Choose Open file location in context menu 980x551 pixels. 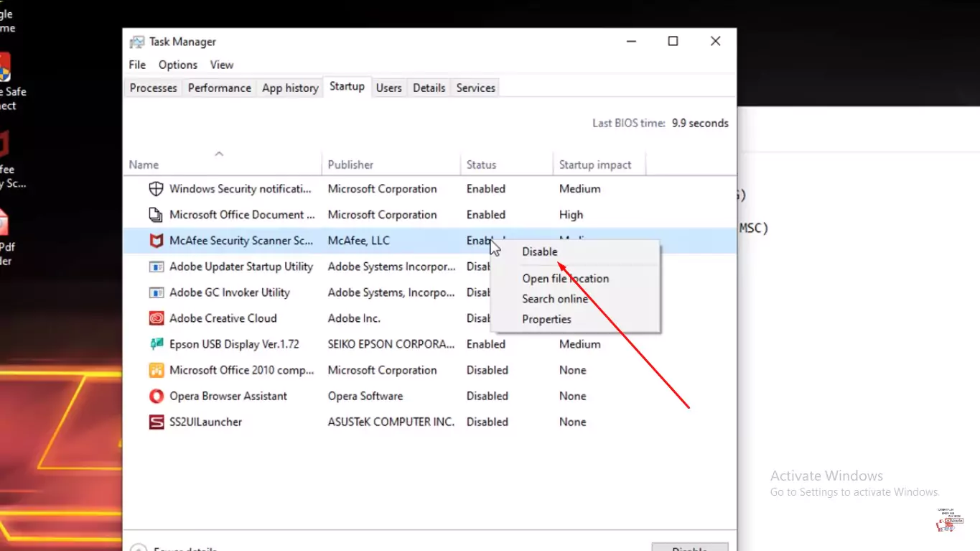tap(566, 279)
